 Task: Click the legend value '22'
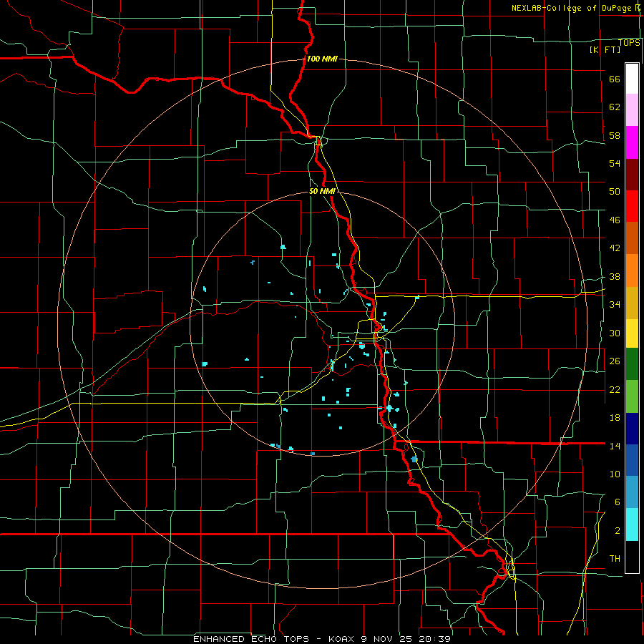tap(615, 389)
